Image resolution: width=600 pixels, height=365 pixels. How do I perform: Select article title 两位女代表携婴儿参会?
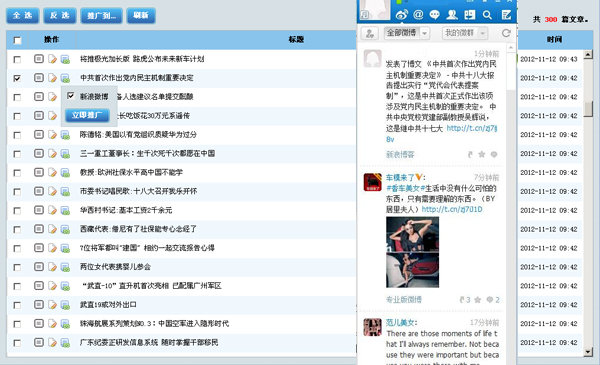(x=115, y=267)
